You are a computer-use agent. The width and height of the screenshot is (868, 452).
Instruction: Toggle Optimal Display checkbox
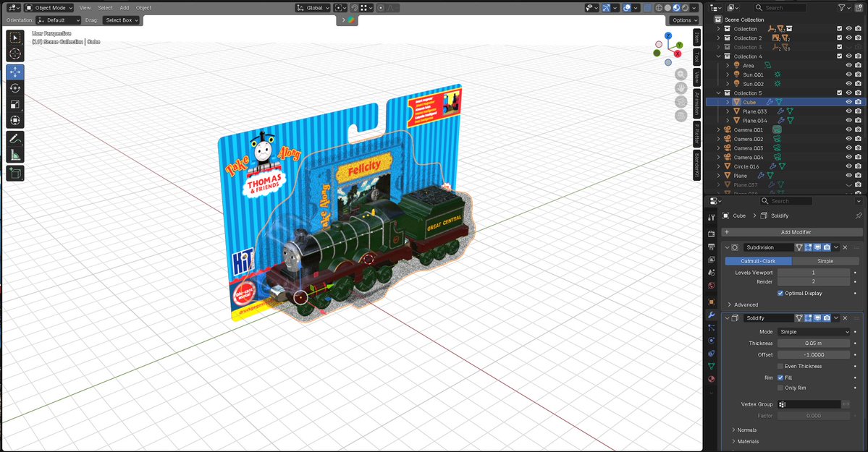tap(780, 293)
